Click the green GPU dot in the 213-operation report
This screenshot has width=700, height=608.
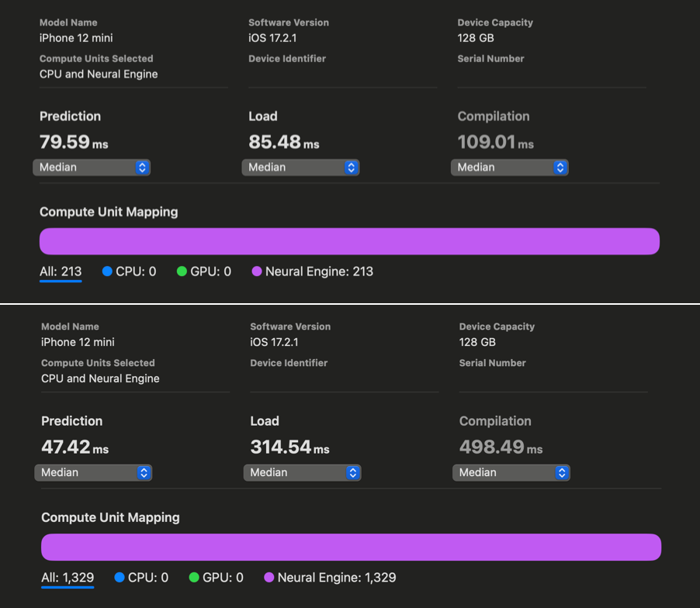tap(182, 271)
